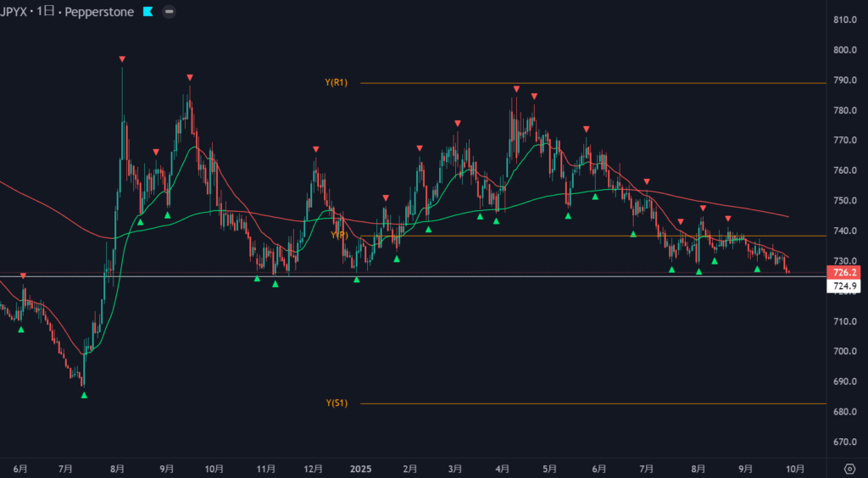Click the green up-arrow marker at the July low

coord(83,395)
